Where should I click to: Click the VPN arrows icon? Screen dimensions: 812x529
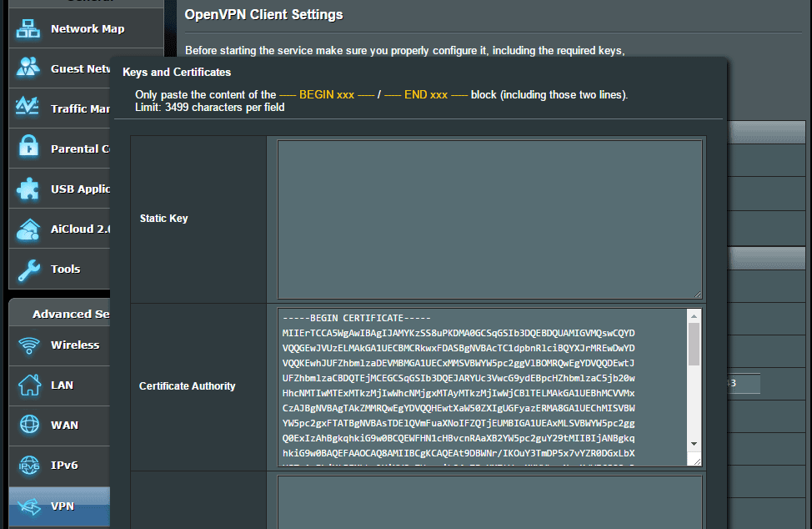click(29, 506)
